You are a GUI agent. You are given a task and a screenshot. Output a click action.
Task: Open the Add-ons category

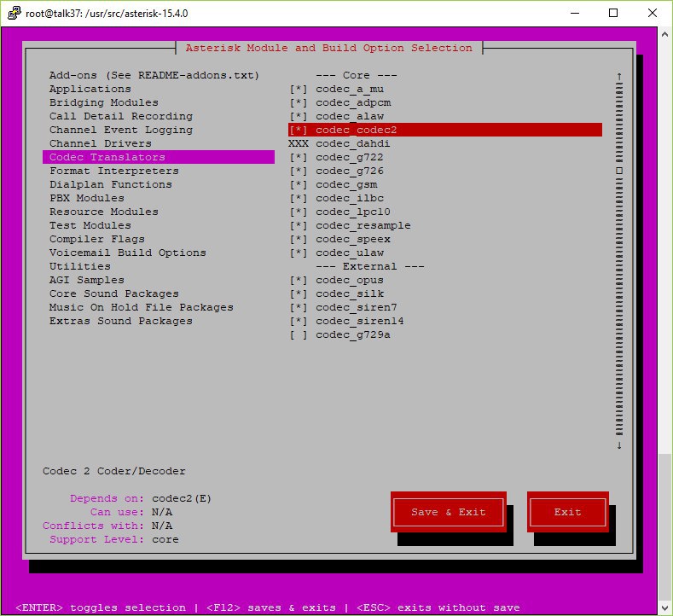154,76
